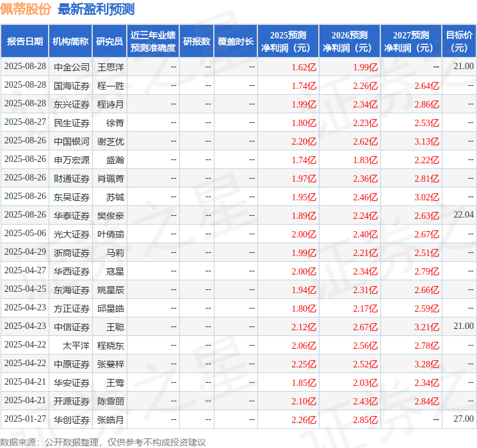Click the 2027预测净利润 column header
Screen dimensions: 477x448
411,42
